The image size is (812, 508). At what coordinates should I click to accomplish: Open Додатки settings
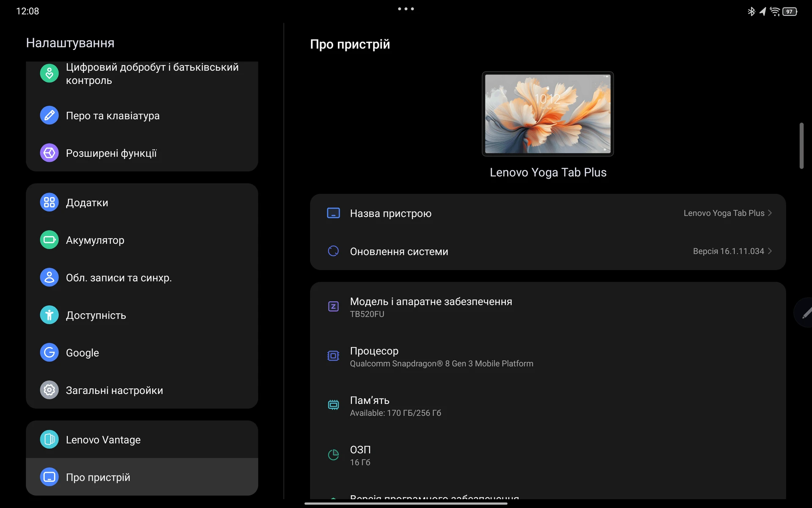point(142,202)
